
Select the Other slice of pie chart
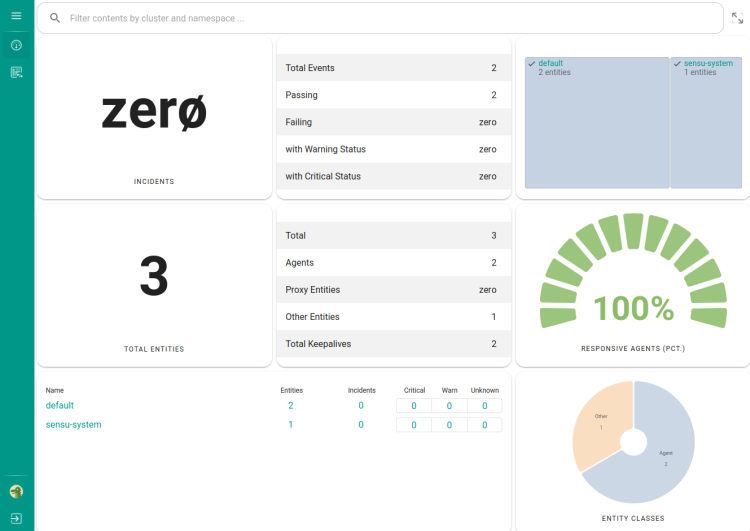click(600, 421)
